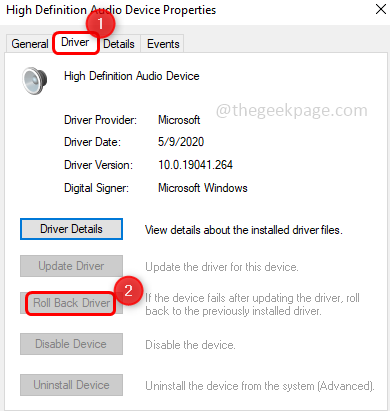Click the Uninstall Device button
The image size is (390, 411).
pos(71,385)
